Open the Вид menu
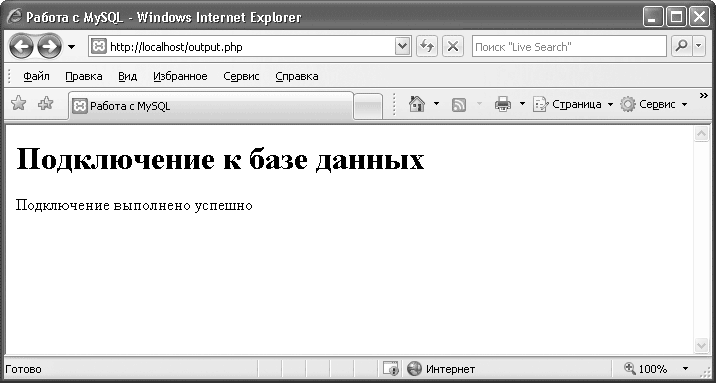Screen dimensions: 716x383 127,76
